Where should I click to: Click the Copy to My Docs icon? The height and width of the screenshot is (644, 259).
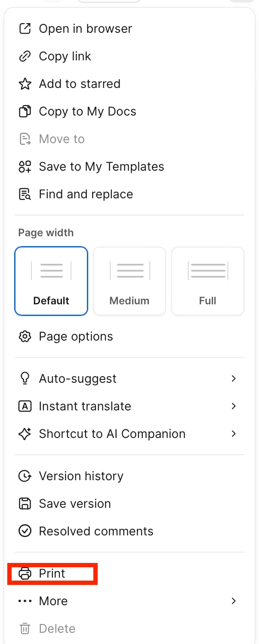pos(25,112)
